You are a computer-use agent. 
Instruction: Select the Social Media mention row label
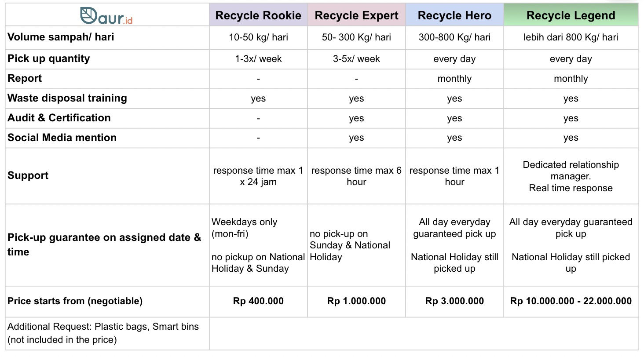(62, 138)
